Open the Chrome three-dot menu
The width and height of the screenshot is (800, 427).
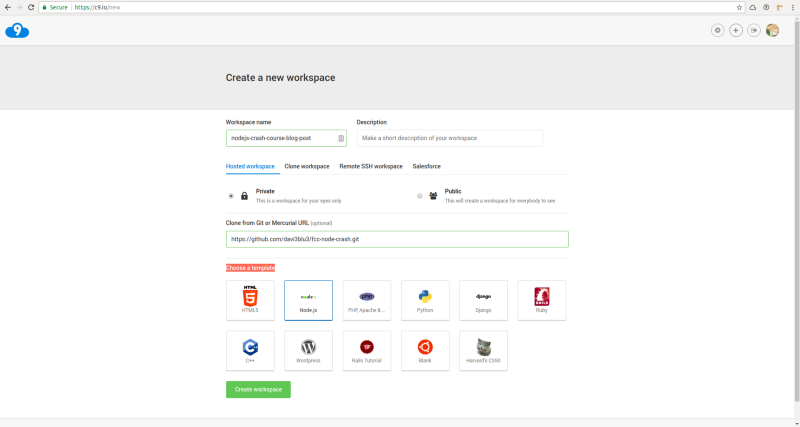coord(793,8)
